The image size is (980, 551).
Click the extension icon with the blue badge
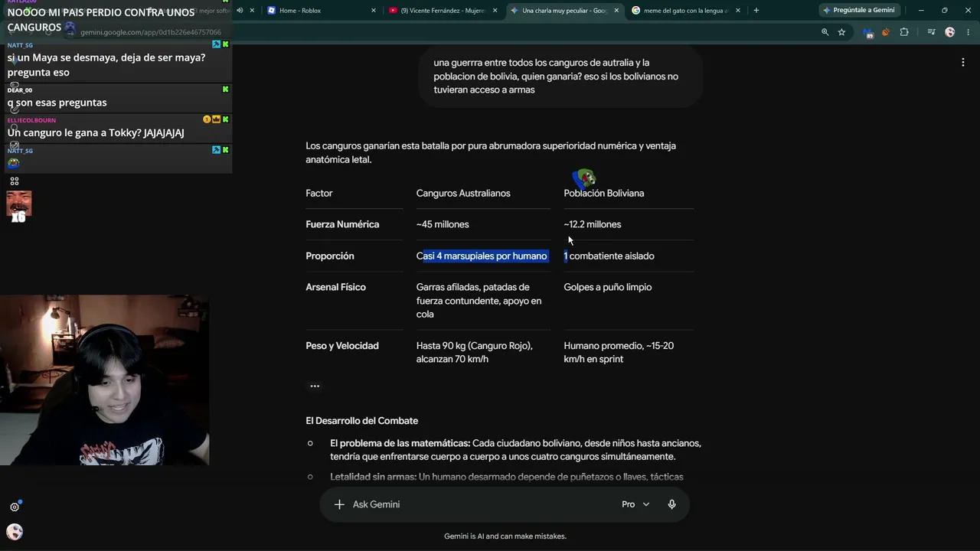point(867,32)
